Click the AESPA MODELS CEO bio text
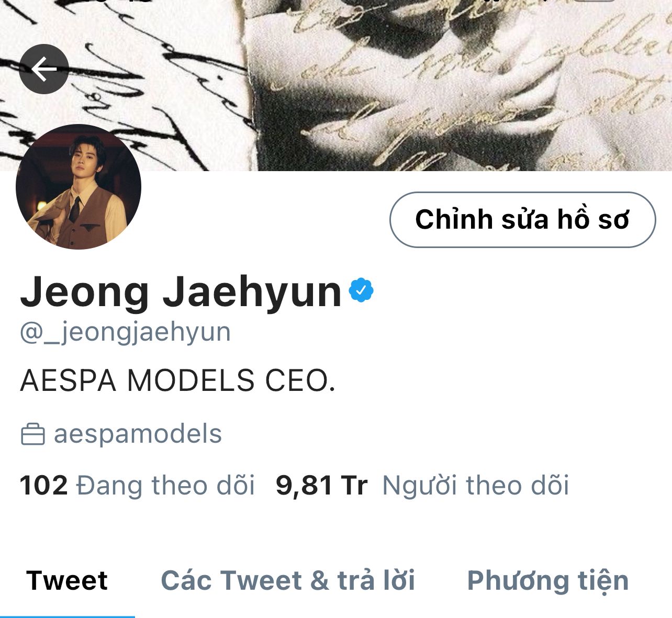Viewport: 672px width, 618px height. click(x=178, y=380)
